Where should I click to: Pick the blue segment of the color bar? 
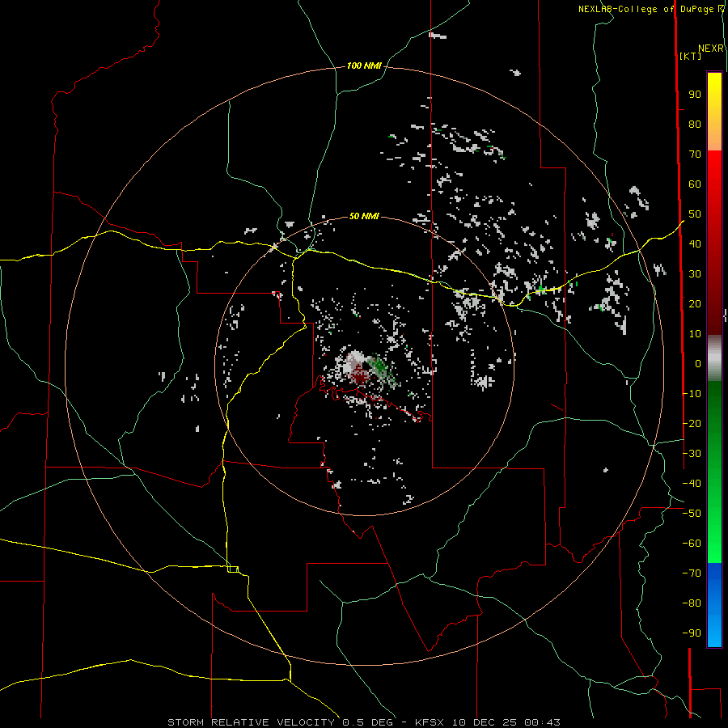(x=714, y=603)
